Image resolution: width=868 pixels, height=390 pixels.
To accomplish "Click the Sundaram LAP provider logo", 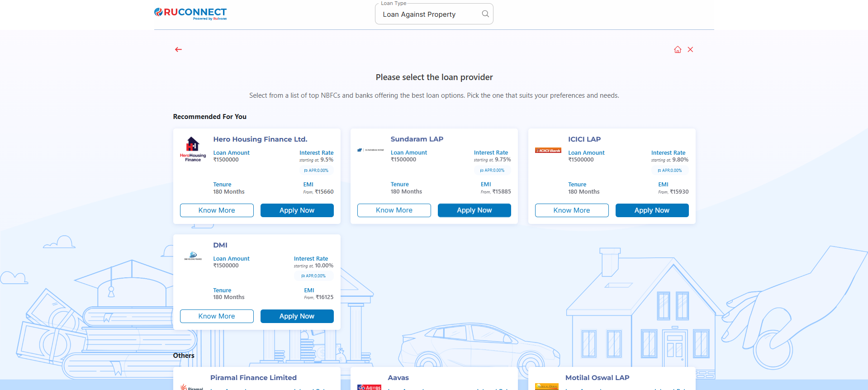I will pos(370,150).
